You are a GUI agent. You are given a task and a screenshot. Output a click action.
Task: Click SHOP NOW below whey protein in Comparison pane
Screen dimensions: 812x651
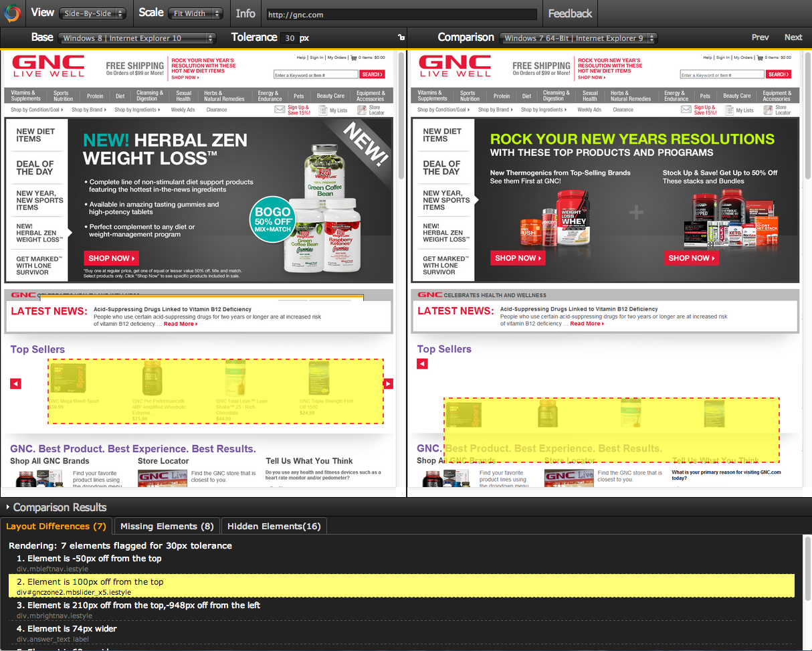click(x=518, y=258)
